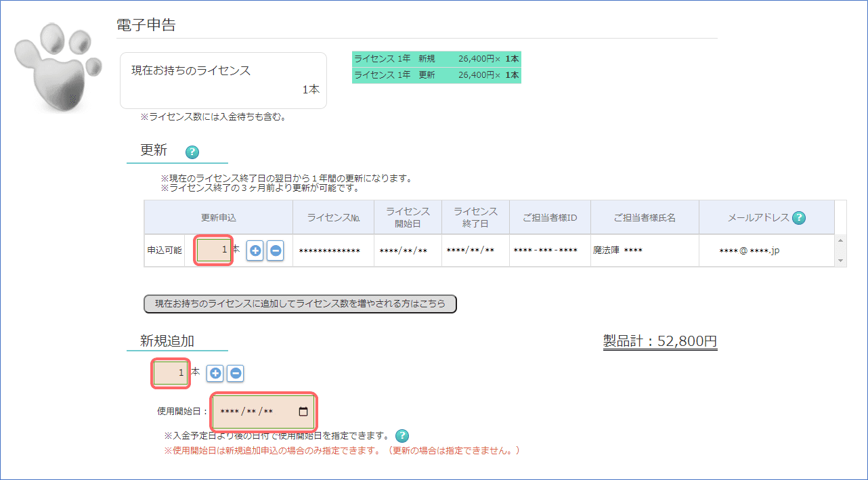The width and height of the screenshot is (868, 480).
Task: Click the 製品計：52,800円 total
Action: tap(660, 341)
